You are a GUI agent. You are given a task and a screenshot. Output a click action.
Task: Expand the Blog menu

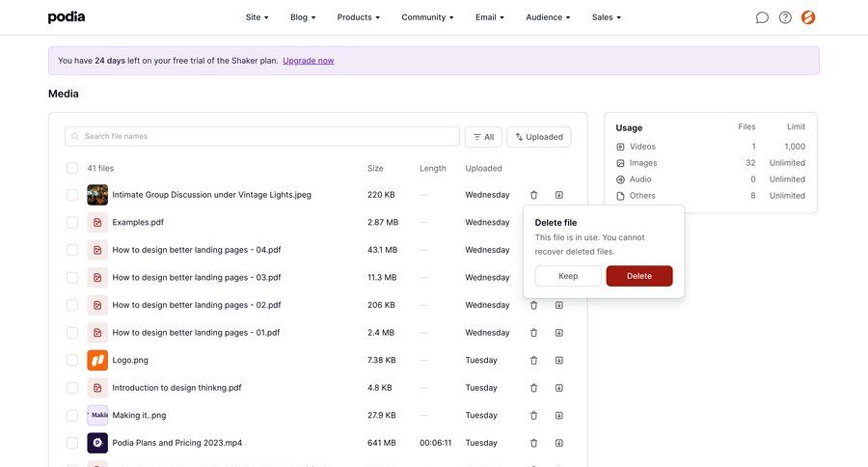pyautogui.click(x=303, y=17)
